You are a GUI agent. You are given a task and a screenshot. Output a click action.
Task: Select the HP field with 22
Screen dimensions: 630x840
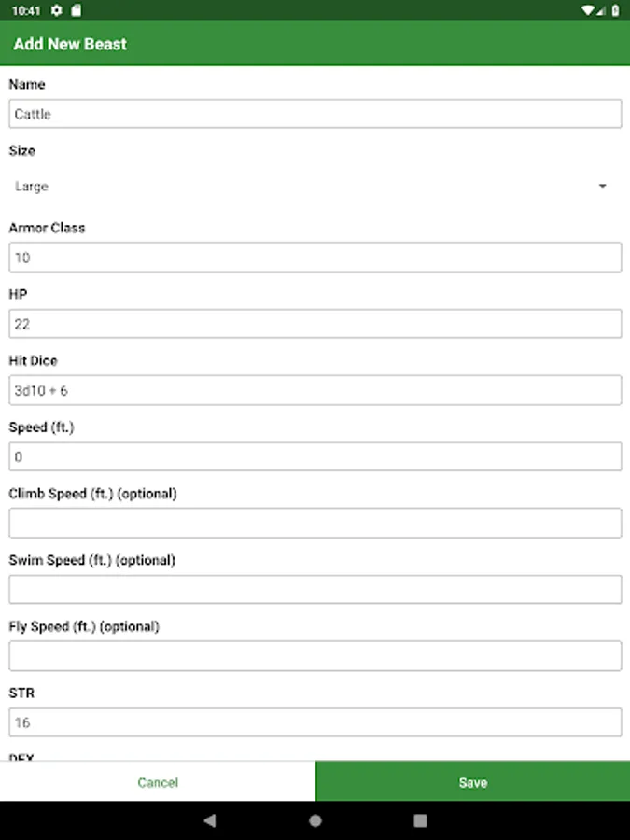click(315, 324)
